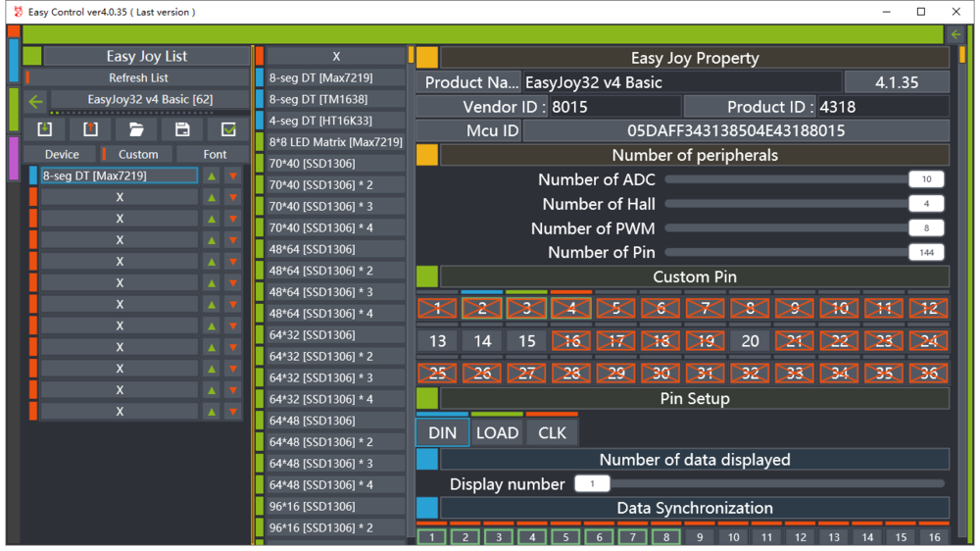Select crossed-out custom pin 2
This screenshot has width=980, height=551.
(482, 308)
